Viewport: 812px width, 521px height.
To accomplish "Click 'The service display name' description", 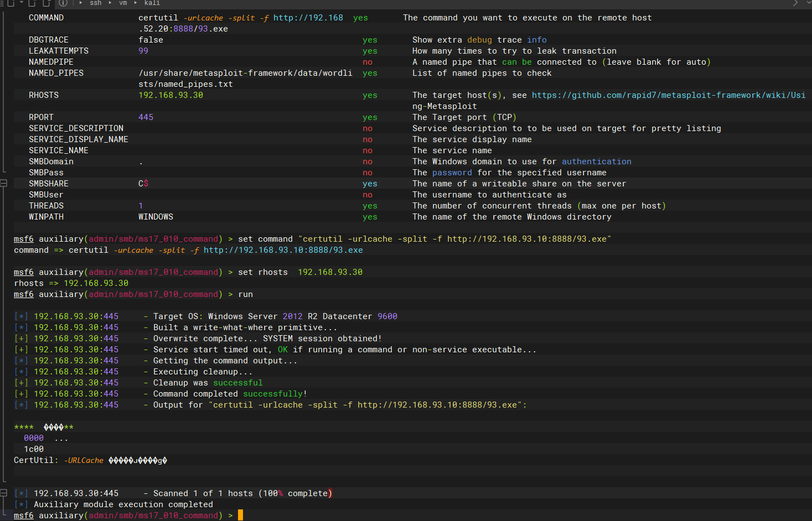I will click(x=472, y=139).
